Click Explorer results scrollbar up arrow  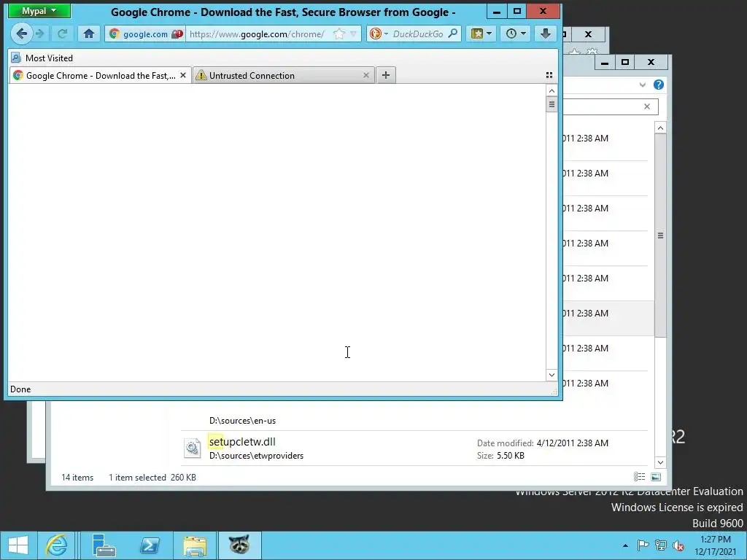tap(660, 128)
